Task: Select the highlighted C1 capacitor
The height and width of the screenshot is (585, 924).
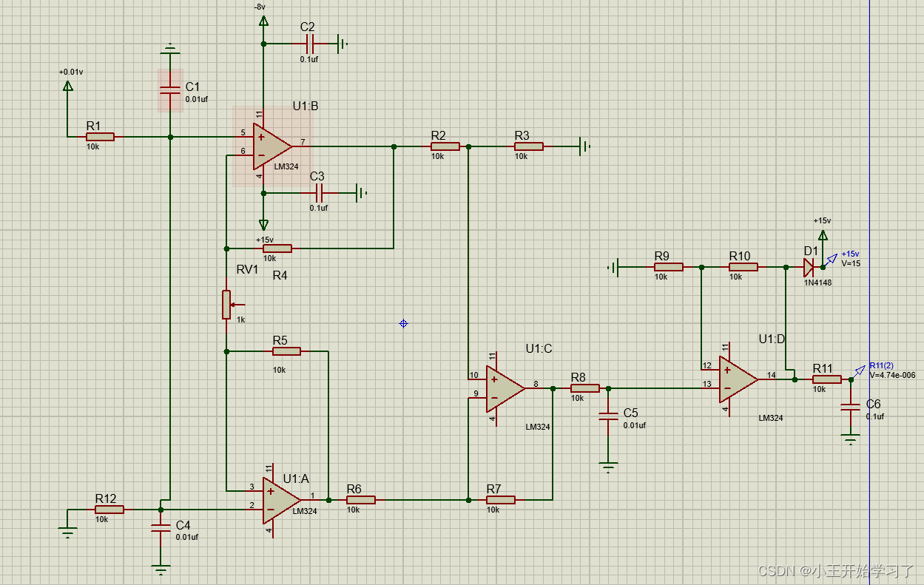Action: pyautogui.click(x=170, y=90)
